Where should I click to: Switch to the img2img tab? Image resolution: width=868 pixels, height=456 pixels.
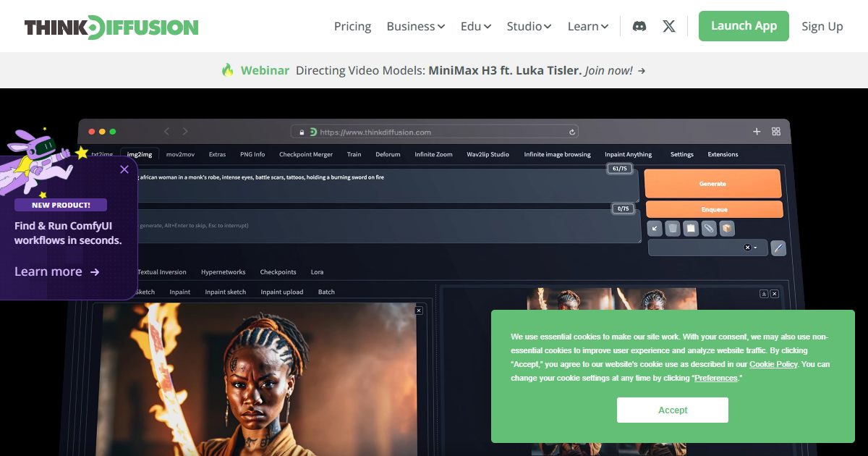pos(140,154)
